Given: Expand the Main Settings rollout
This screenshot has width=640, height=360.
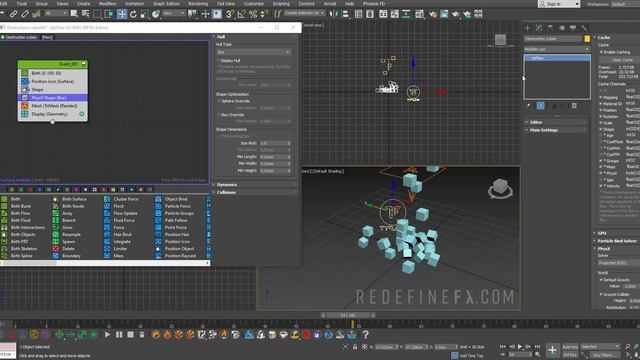Looking at the screenshot, I should click(x=557, y=130).
